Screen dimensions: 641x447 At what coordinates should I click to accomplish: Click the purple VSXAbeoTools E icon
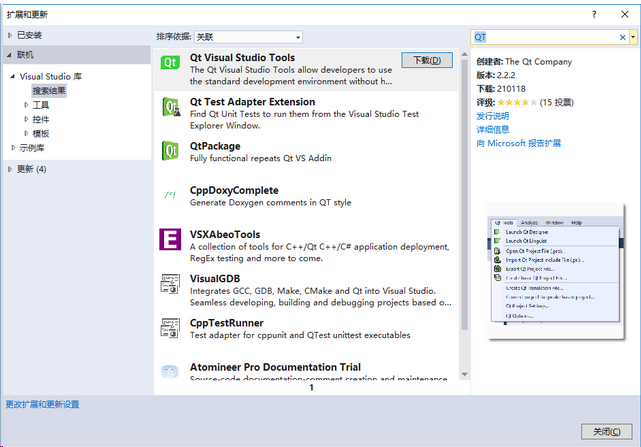[170, 239]
